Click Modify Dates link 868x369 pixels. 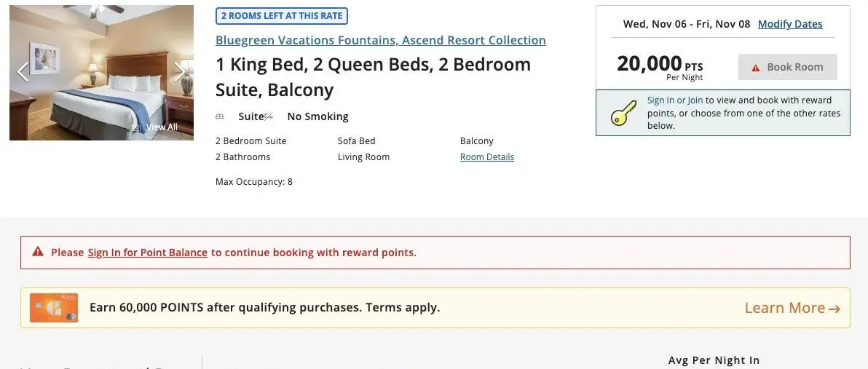click(x=790, y=24)
